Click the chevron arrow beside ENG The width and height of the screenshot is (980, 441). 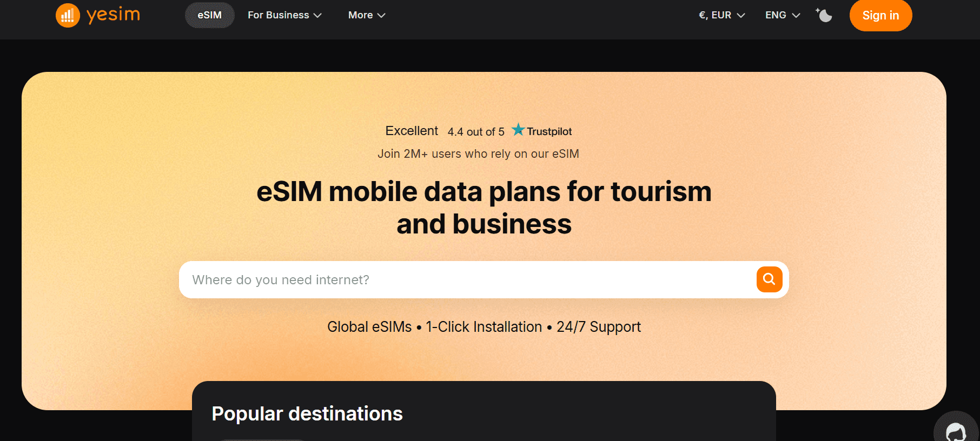point(796,16)
